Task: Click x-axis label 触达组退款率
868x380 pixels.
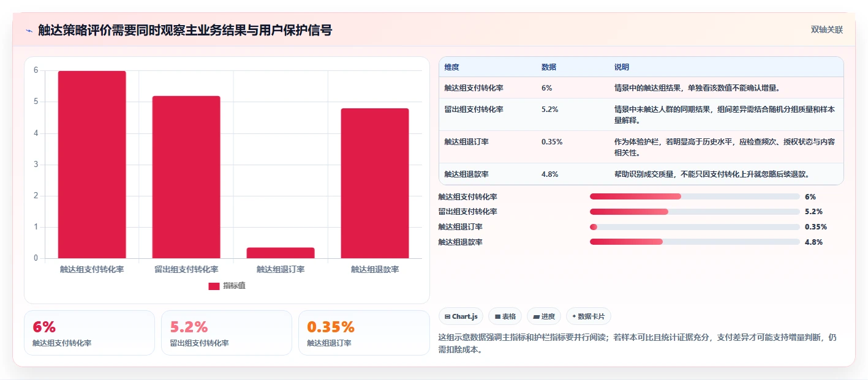Action: pyautogui.click(x=375, y=269)
